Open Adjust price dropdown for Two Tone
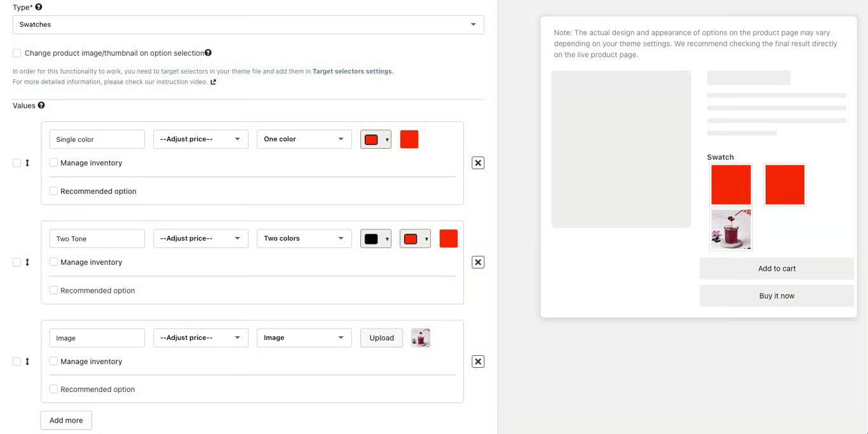The height and width of the screenshot is (434, 868). (201, 238)
